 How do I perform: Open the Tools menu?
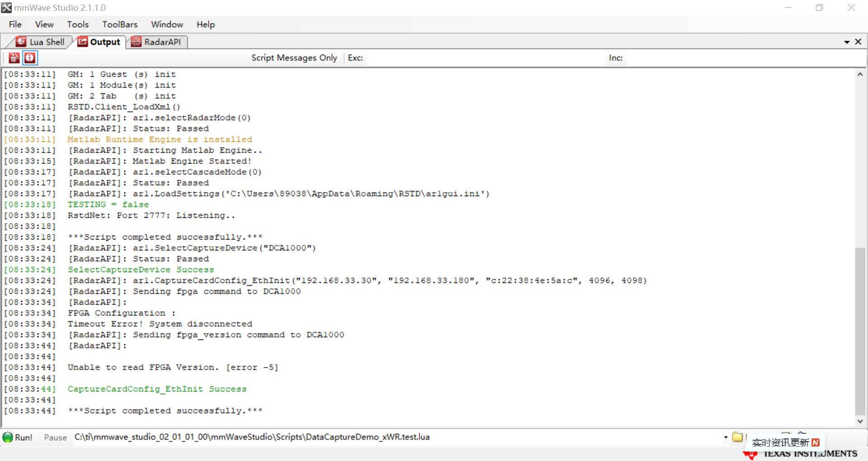(78, 24)
